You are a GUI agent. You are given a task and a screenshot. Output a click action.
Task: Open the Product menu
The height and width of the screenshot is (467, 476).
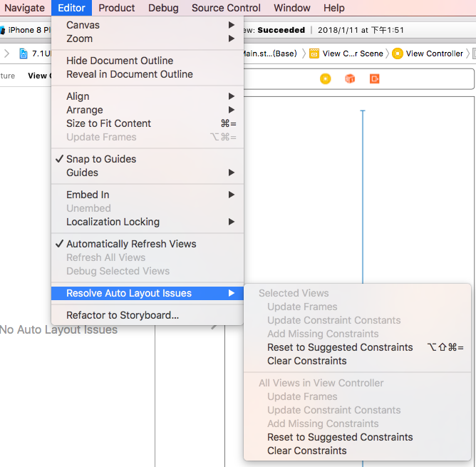point(117,8)
